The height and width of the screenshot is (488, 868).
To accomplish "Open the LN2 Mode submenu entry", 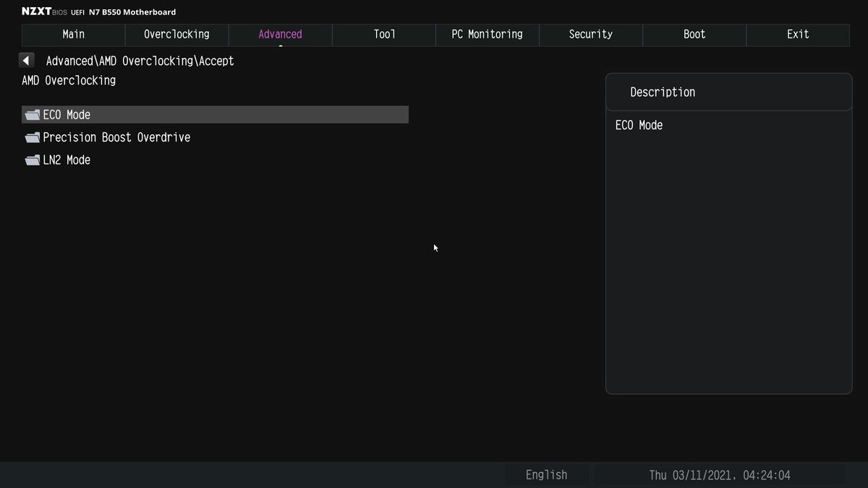I will [x=216, y=160].
